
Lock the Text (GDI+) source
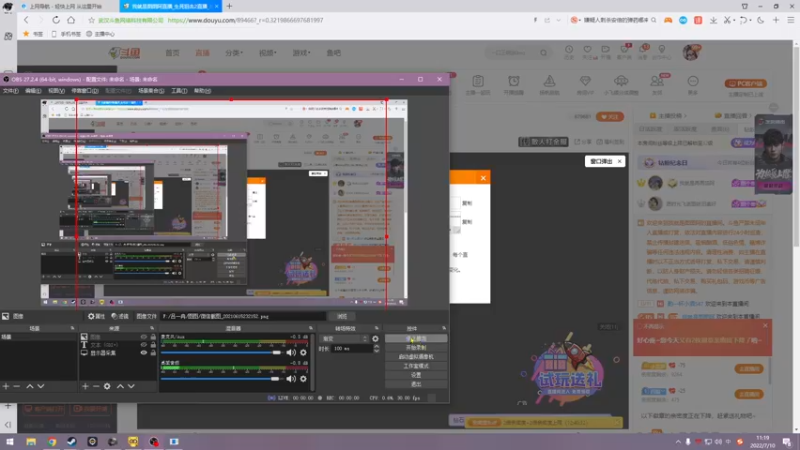point(153,345)
